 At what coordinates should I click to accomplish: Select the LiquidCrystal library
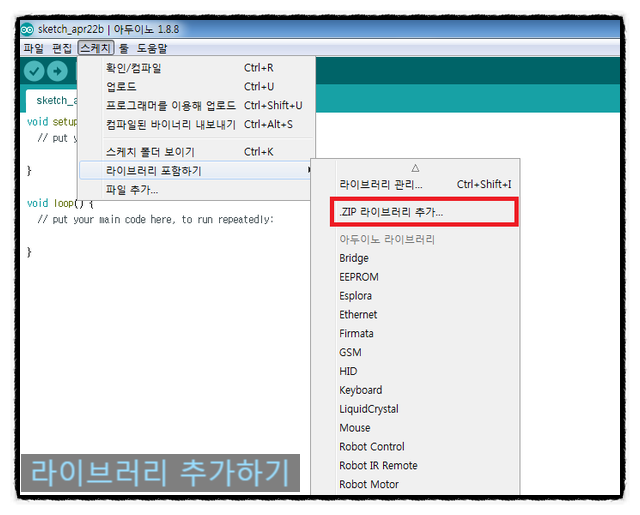click(x=368, y=409)
